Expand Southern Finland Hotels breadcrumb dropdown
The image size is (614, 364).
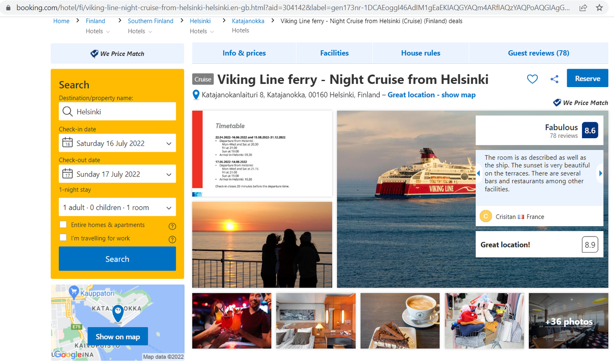(140, 31)
